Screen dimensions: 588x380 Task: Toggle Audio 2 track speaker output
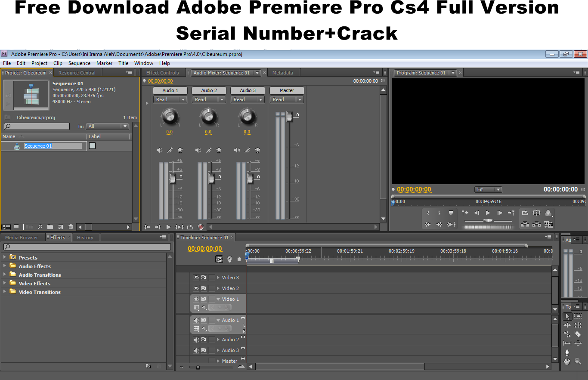click(196, 340)
